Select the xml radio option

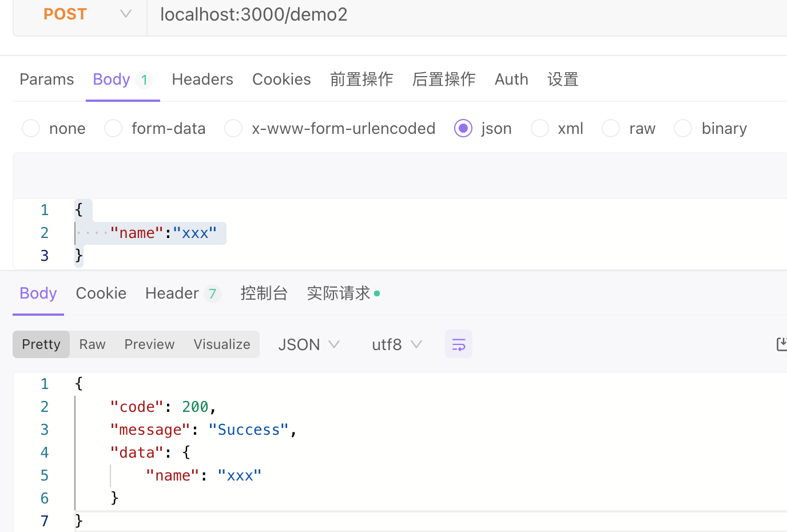pyautogui.click(x=540, y=128)
